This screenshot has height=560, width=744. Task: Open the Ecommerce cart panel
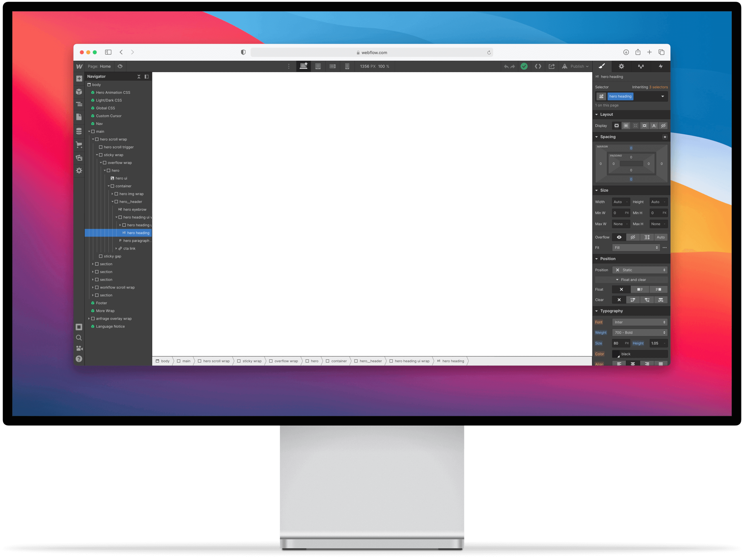pyautogui.click(x=79, y=145)
